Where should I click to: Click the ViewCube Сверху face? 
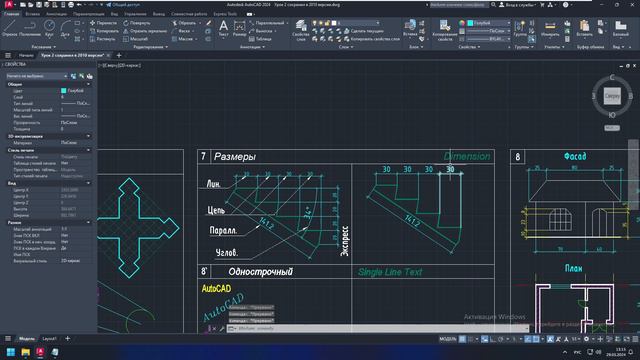tap(612, 96)
